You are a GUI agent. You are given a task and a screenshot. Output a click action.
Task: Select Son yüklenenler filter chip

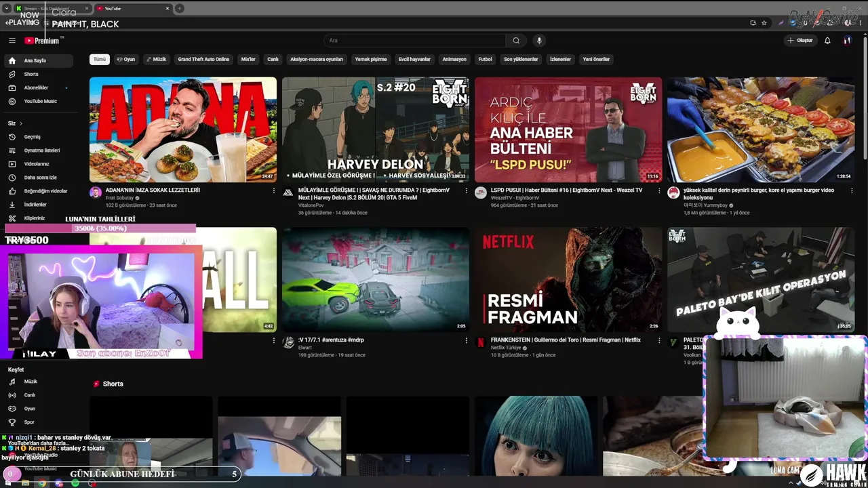(x=521, y=60)
